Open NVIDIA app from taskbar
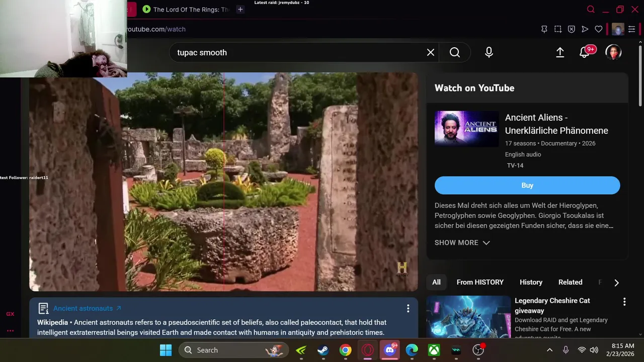The height and width of the screenshot is (362, 644). pyautogui.click(x=301, y=350)
